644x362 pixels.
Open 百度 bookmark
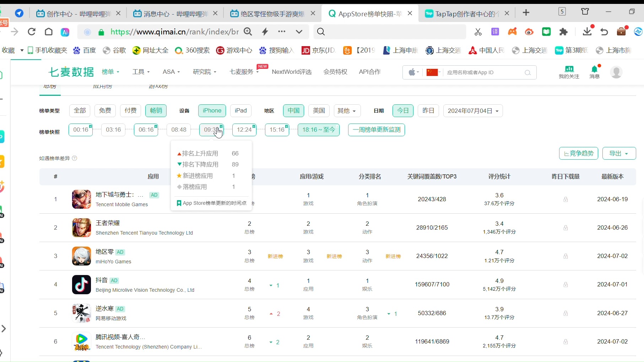click(85, 50)
